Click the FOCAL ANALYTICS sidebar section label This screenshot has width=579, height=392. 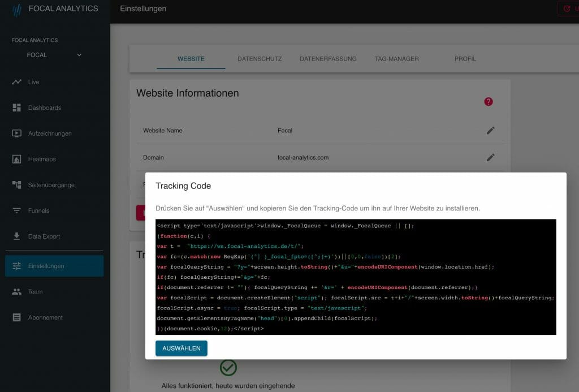[x=34, y=40]
